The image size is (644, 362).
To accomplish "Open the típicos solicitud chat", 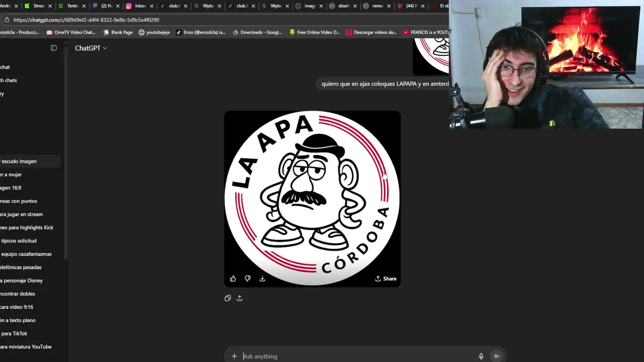I will (x=30, y=241).
